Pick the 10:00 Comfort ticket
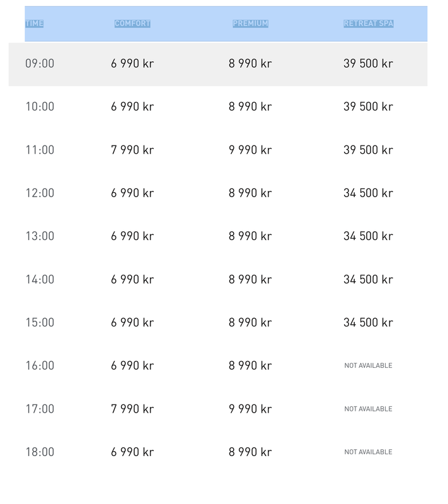448x504 pixels. pos(132,106)
